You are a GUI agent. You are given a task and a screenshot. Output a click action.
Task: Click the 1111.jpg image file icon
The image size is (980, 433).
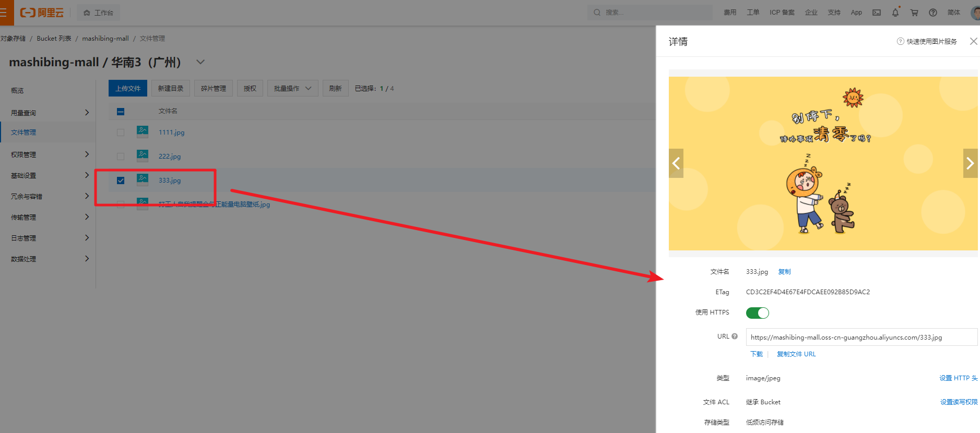coord(143,131)
